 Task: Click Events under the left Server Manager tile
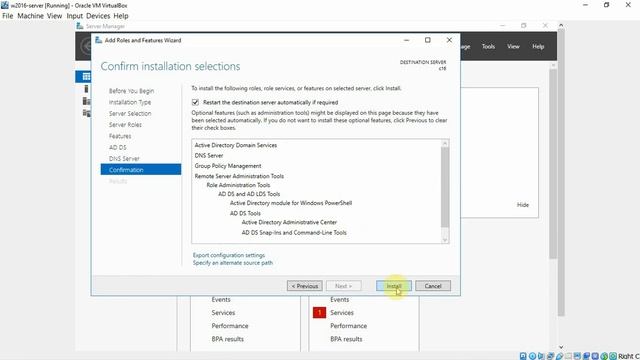pyautogui.click(x=221, y=300)
